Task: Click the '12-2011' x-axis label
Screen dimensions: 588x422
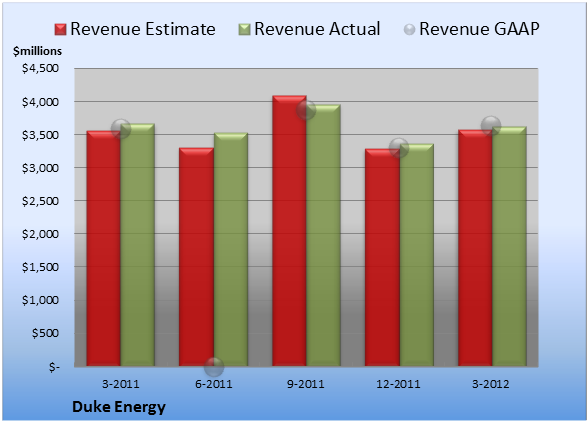Action: coord(398,384)
